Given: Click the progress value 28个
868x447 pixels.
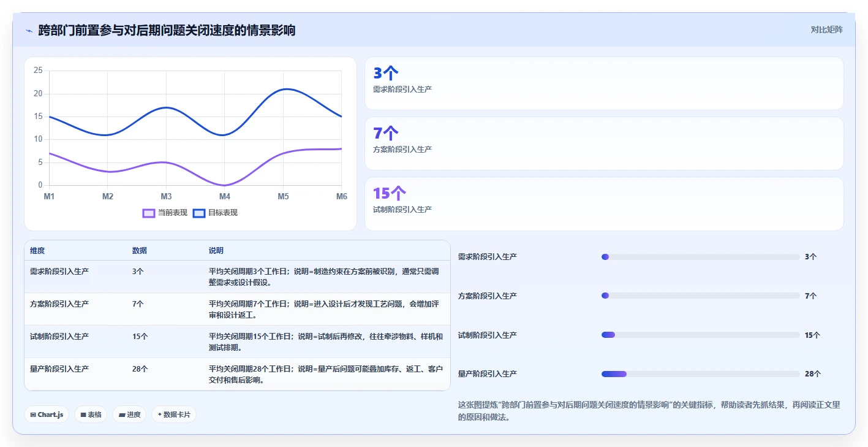Looking at the screenshot, I should point(813,373).
